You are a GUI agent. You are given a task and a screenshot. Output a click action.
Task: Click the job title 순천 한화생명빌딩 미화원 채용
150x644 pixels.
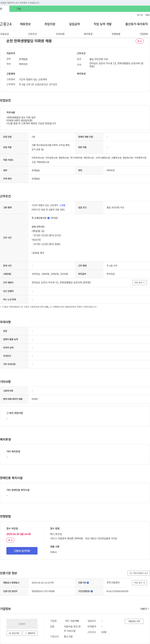pyautogui.click(x=29, y=41)
